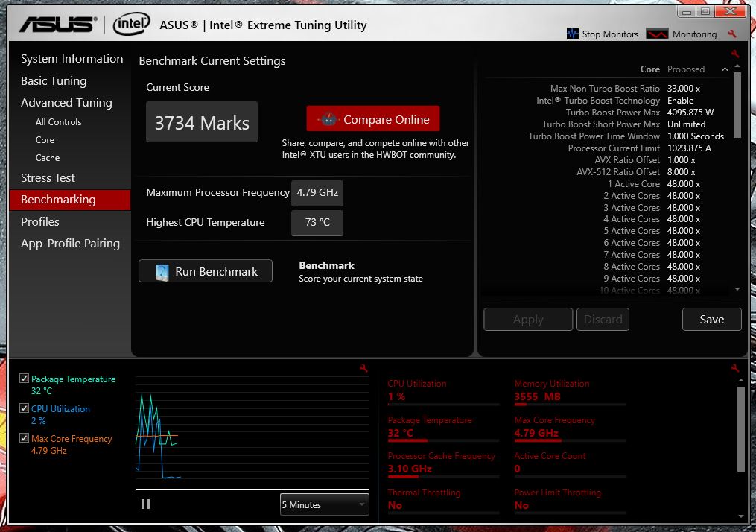
Task: Open settings wrench in the title bar
Action: [x=732, y=34]
